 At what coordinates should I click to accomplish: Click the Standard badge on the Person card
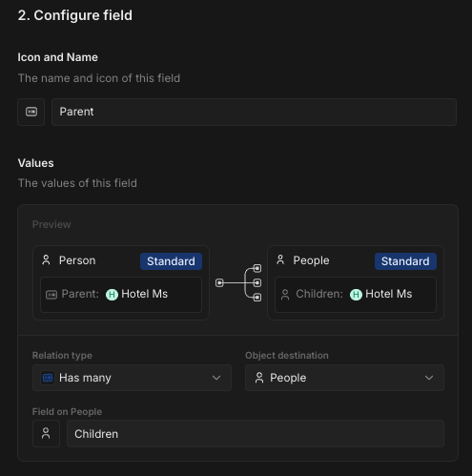[171, 261]
